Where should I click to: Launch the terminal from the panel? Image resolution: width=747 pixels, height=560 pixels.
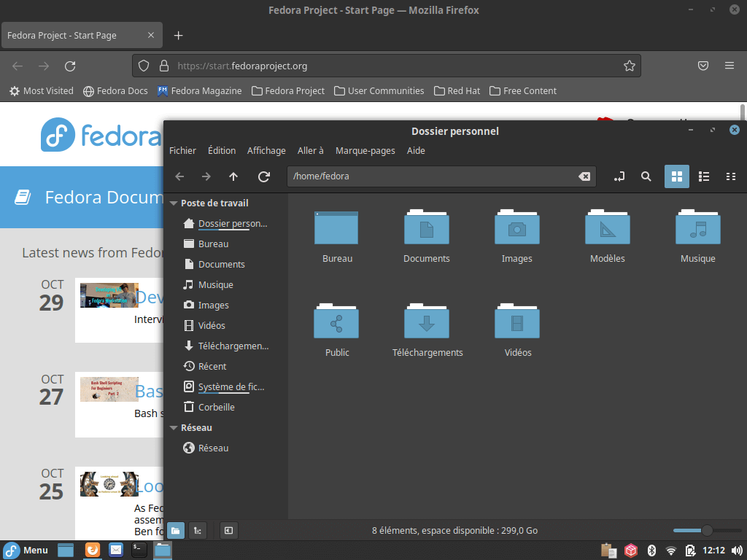139,550
